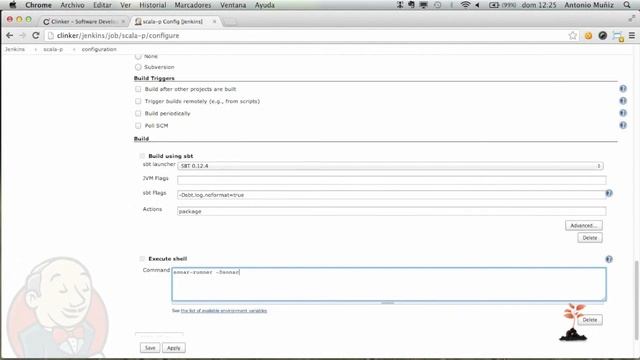Enable Build after other projects are built
Screen dimensions: 640x360
point(138,89)
